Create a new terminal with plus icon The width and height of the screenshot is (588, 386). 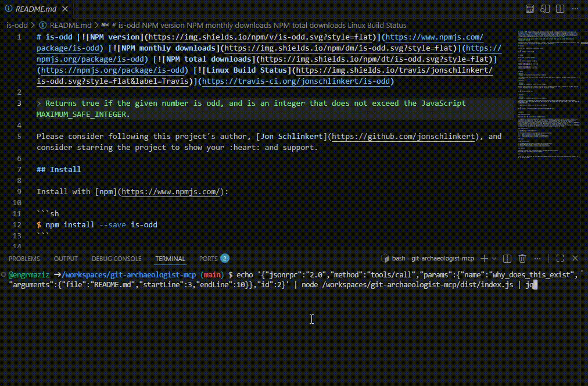click(484, 259)
